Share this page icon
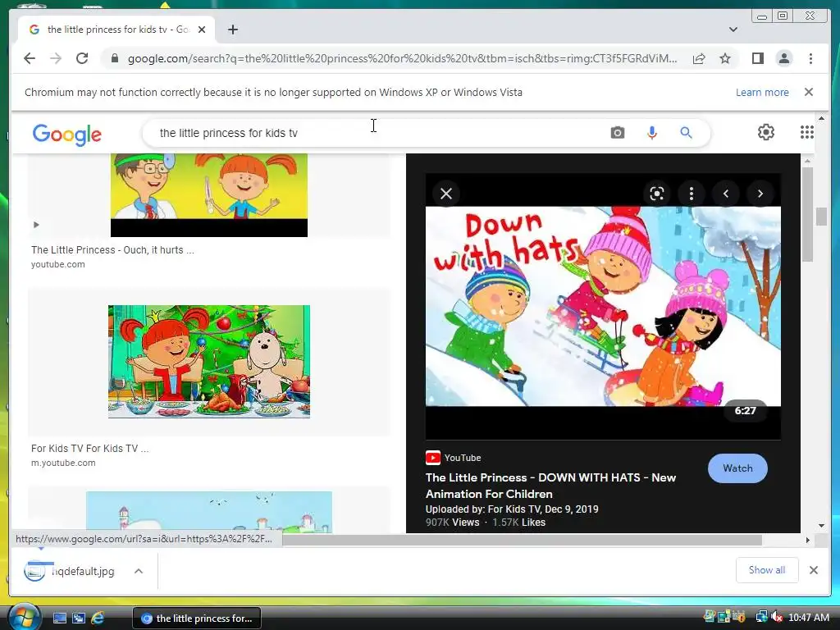840x630 pixels. [699, 58]
